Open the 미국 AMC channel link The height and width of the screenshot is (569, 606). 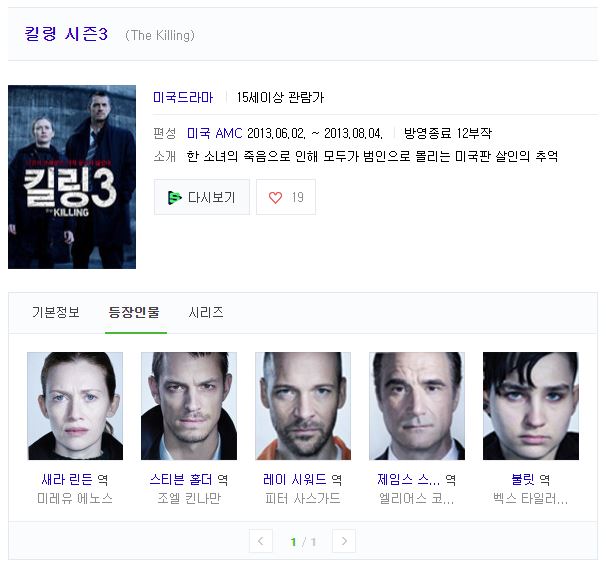coord(214,134)
